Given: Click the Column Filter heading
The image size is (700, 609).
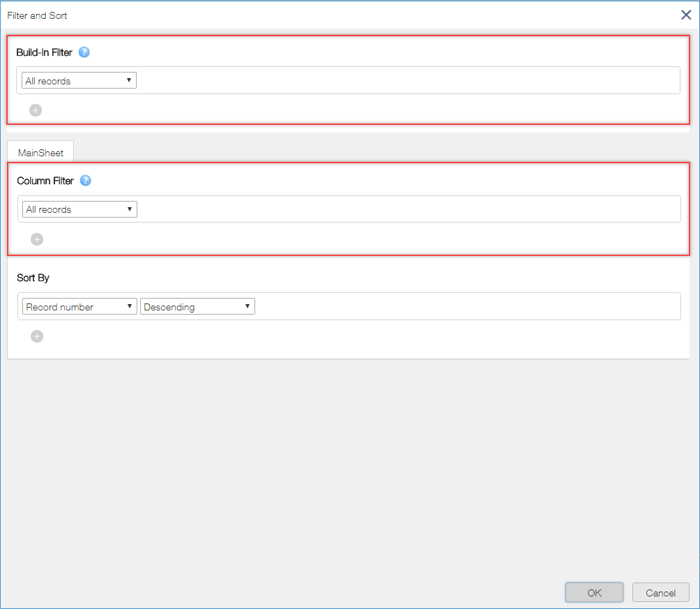Looking at the screenshot, I should pyautogui.click(x=45, y=181).
